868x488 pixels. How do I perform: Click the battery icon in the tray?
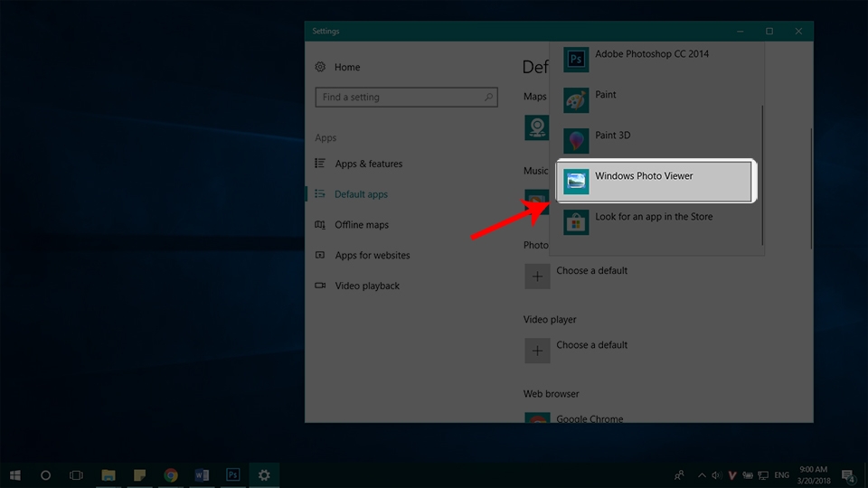click(x=748, y=474)
